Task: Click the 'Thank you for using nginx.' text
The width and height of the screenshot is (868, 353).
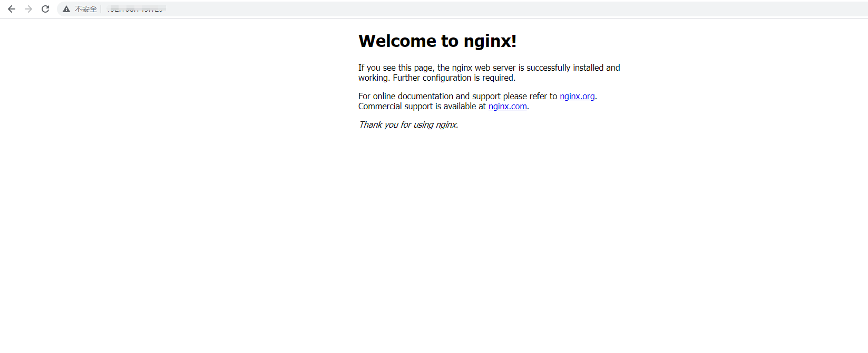Action: [x=408, y=125]
